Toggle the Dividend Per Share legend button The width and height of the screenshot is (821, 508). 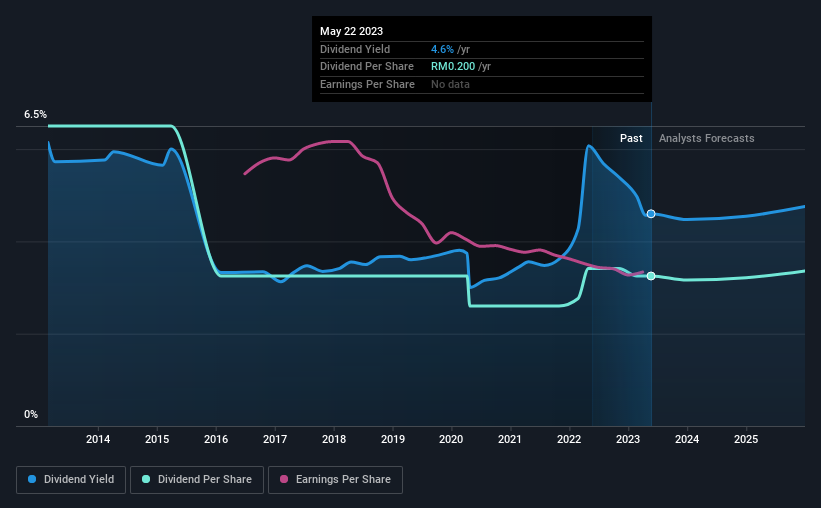[197, 480]
